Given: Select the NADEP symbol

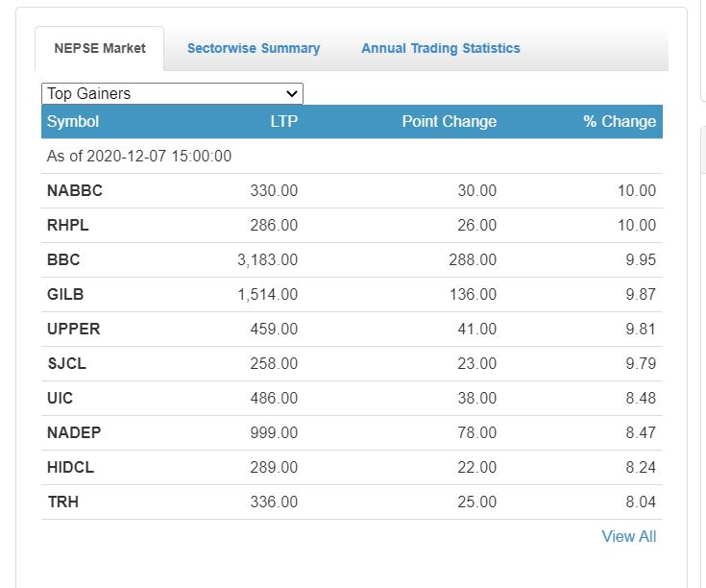Looking at the screenshot, I should coord(74,432).
